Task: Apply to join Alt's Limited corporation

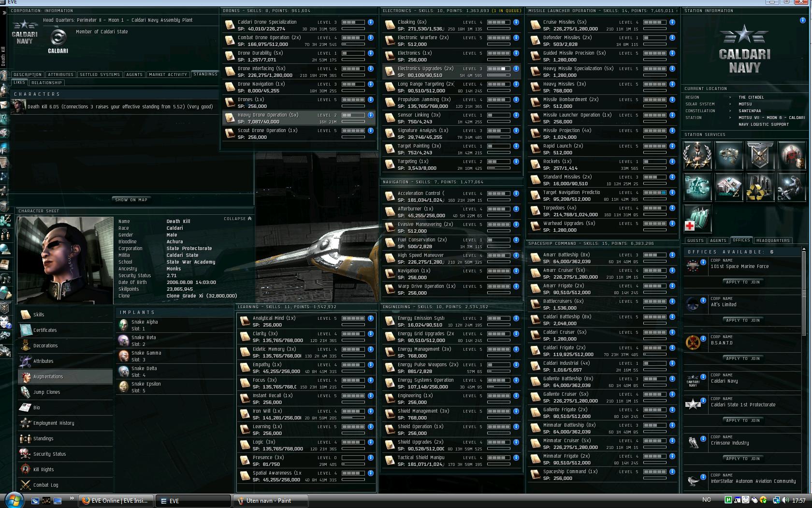Action: pyautogui.click(x=742, y=320)
